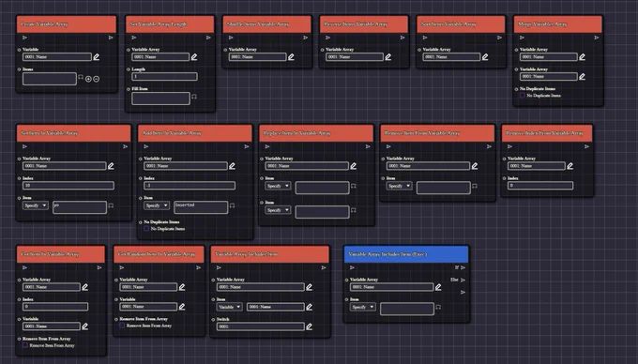Viewport: 638px width, 364px height.
Task: Click input arrow port of Get Item In Variable Array
Action: tap(24, 267)
